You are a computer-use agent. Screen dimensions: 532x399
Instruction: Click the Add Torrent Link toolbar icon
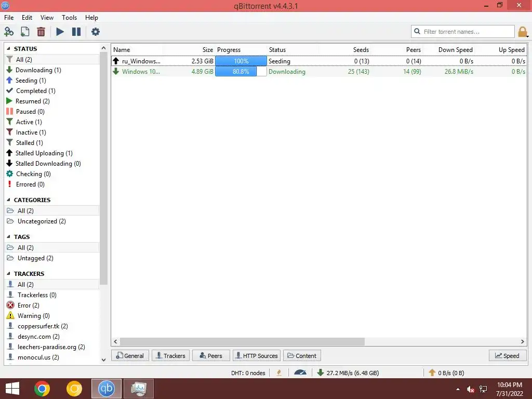(8, 32)
